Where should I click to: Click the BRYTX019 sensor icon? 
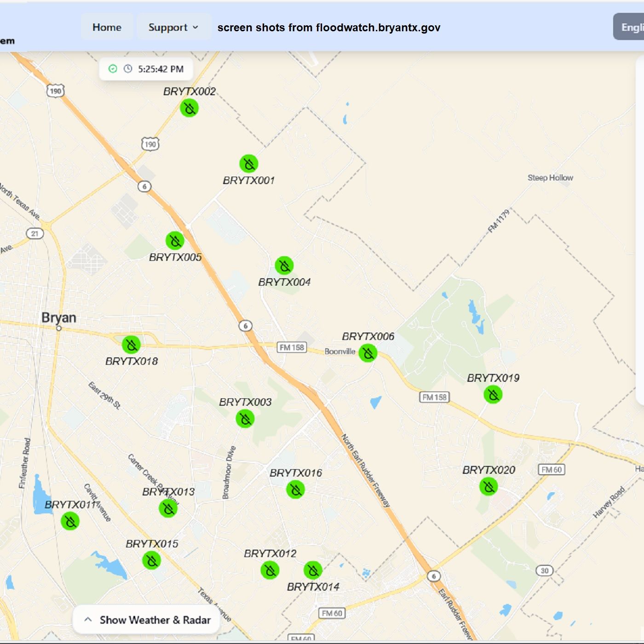pos(493,395)
